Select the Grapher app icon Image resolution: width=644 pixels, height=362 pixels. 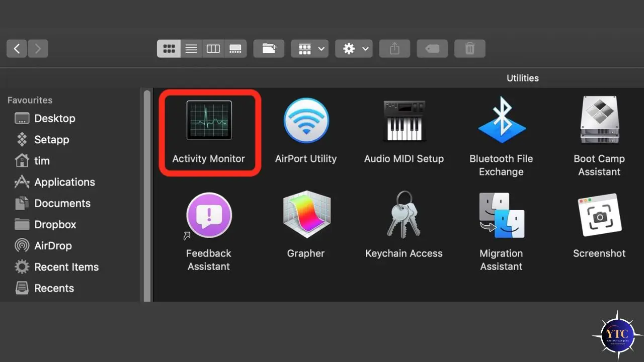306,215
